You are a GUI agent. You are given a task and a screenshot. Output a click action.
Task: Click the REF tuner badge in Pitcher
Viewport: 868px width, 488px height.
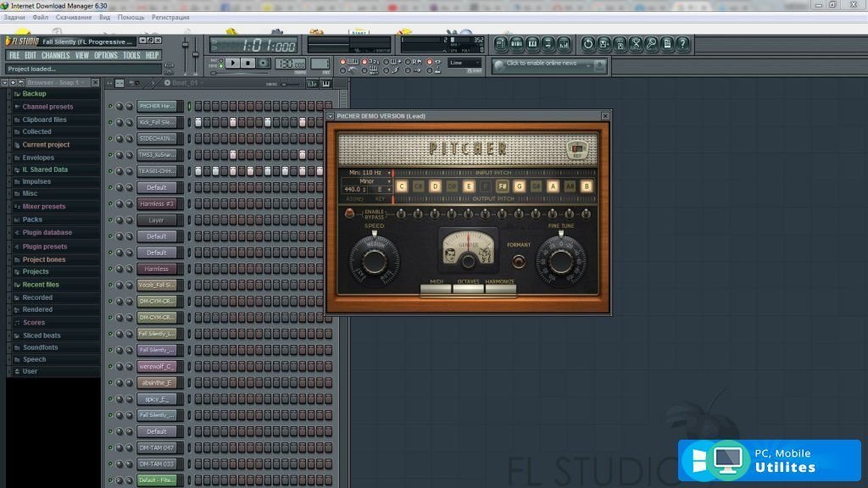[x=576, y=149]
